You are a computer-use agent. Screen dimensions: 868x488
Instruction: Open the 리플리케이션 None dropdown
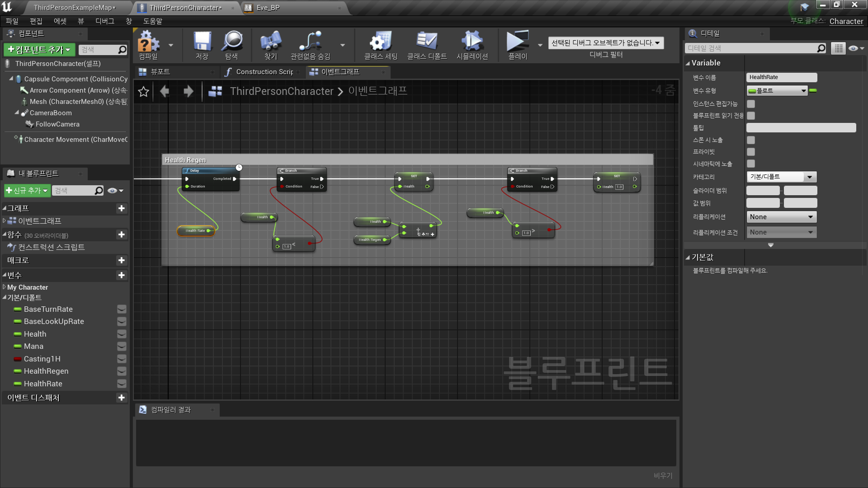pyautogui.click(x=781, y=216)
